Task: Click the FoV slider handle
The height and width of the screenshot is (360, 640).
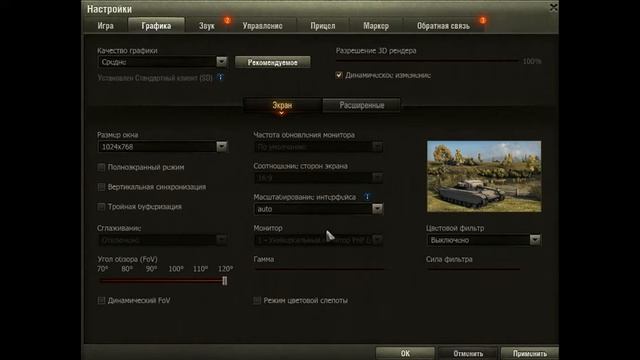Action: (x=224, y=281)
